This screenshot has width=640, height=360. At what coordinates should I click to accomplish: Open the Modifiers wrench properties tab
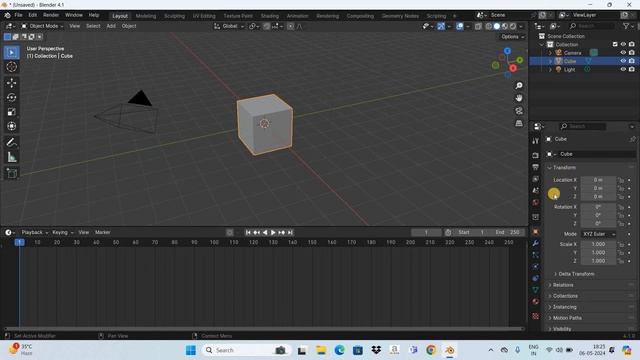click(536, 243)
